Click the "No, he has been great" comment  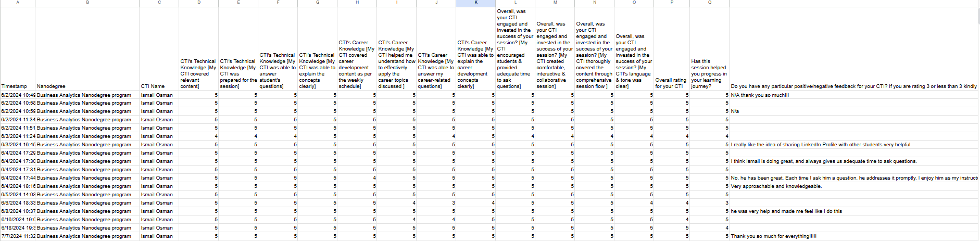(854, 178)
